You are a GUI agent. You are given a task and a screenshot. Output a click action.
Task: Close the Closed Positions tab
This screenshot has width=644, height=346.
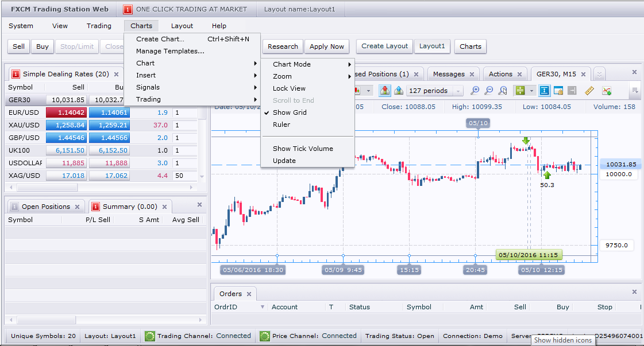tap(416, 74)
